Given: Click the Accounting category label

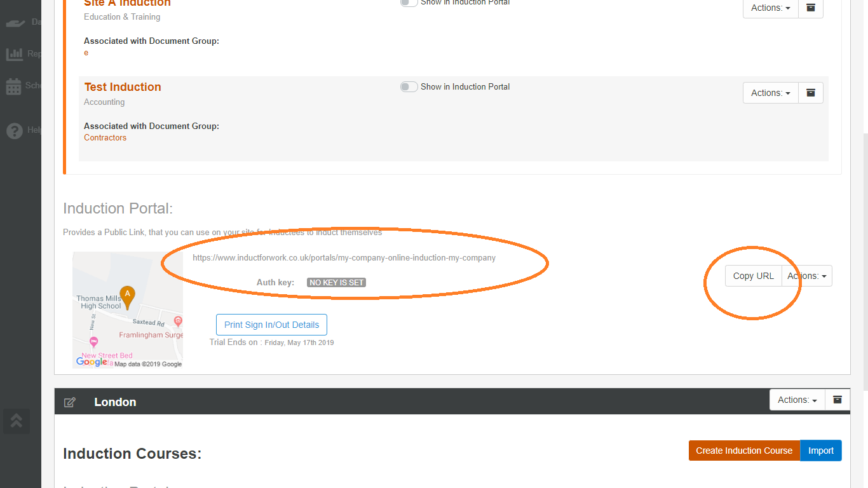Looking at the screenshot, I should point(104,102).
